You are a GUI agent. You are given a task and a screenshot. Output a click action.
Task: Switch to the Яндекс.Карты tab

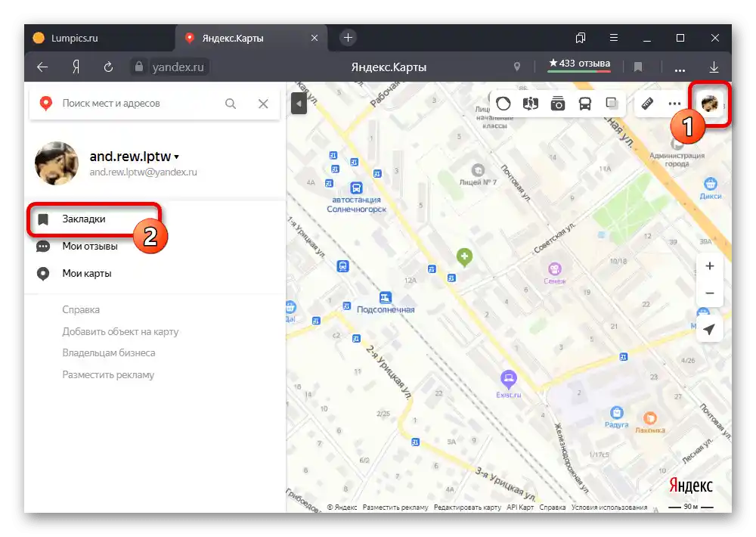[251, 38]
